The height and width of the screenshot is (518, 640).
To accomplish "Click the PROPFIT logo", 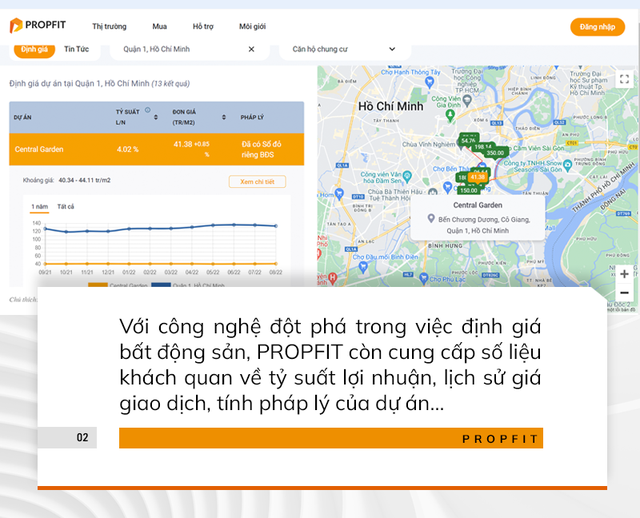I will (38, 25).
